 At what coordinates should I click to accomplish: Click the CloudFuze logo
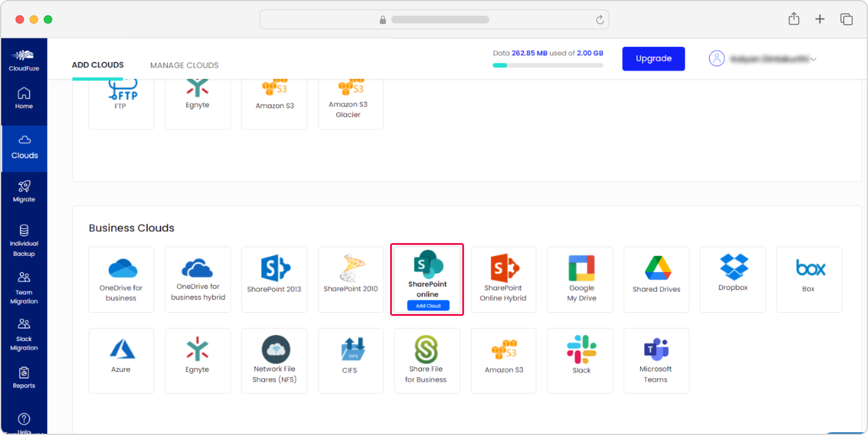[x=24, y=60]
